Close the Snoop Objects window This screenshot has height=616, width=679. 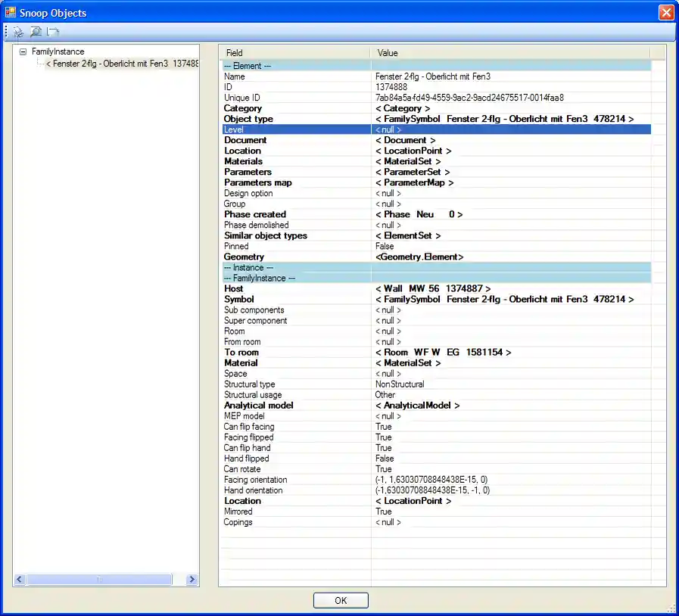(665, 12)
